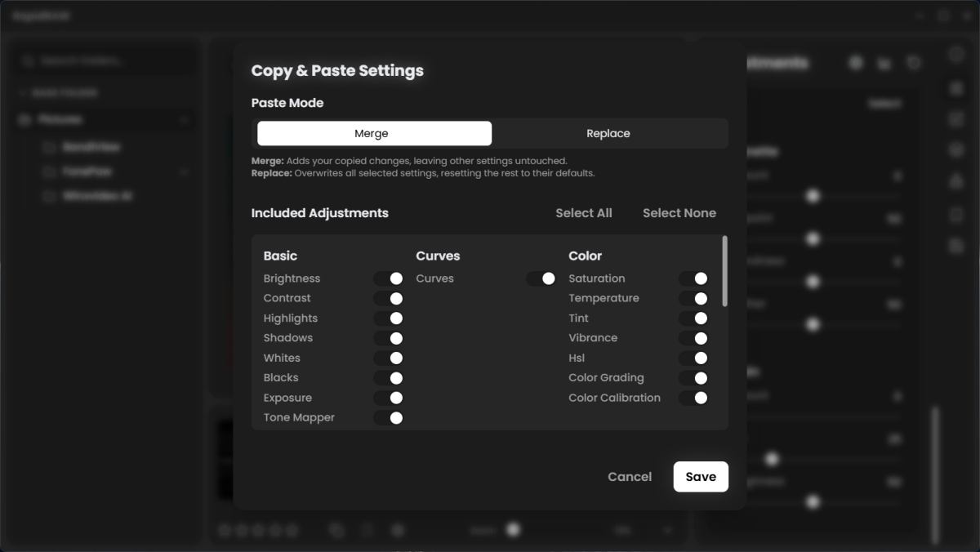Toggle the Vibrance adjustment
Viewport: 980px width, 552px height.
coord(693,338)
